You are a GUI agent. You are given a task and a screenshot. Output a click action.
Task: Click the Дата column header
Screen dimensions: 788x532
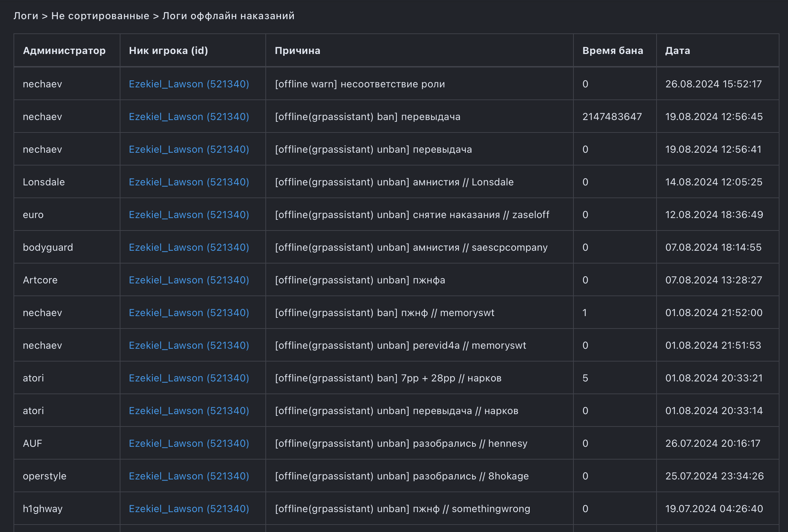point(678,51)
